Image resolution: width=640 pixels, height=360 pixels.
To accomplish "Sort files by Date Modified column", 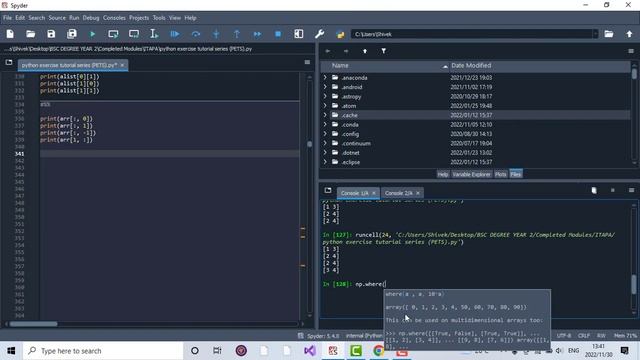I will click(x=540, y=66).
